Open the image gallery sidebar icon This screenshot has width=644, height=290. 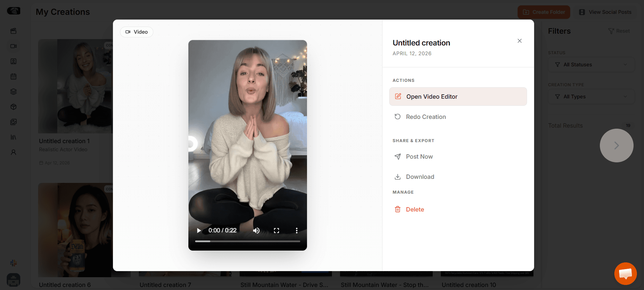(x=13, y=122)
